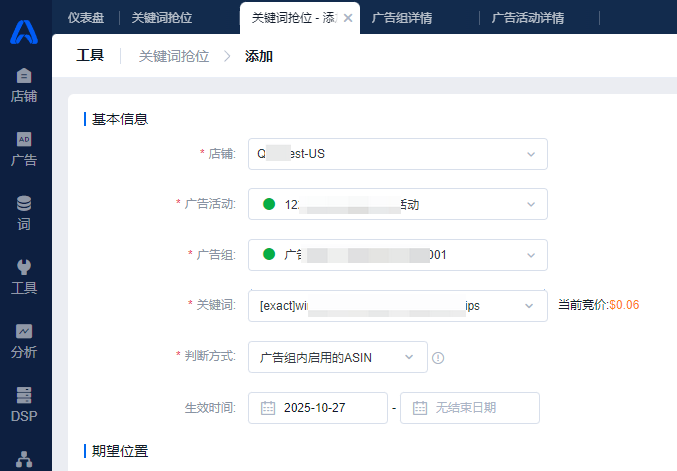Open the 工具 tools sidebar icon

point(24,277)
